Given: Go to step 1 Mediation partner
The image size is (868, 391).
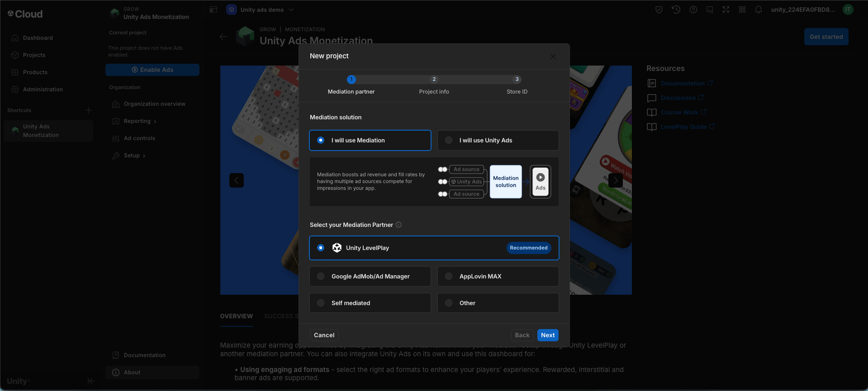Looking at the screenshot, I should click(x=351, y=85).
